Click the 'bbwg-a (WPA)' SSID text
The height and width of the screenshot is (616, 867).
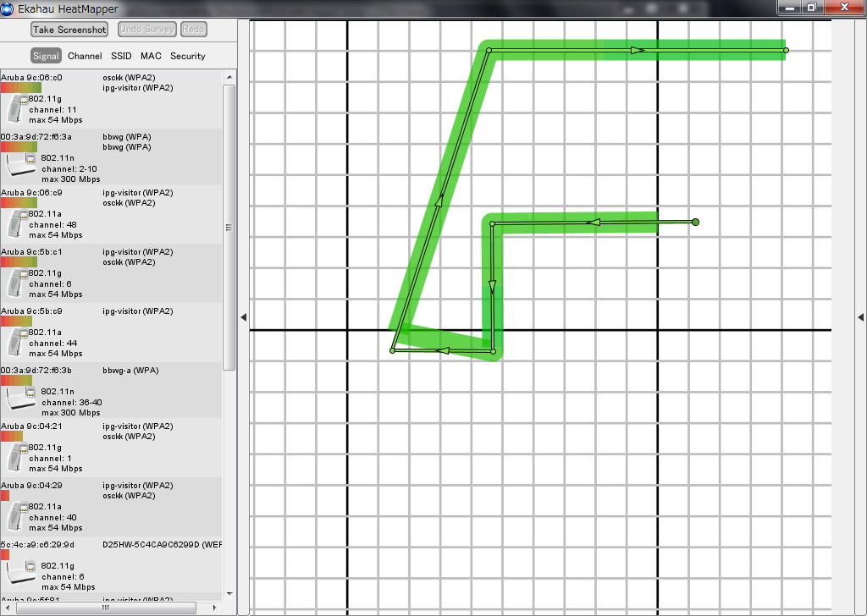click(130, 370)
